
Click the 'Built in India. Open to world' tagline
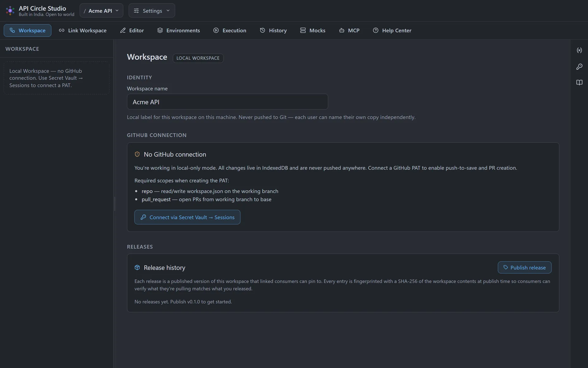click(47, 14)
